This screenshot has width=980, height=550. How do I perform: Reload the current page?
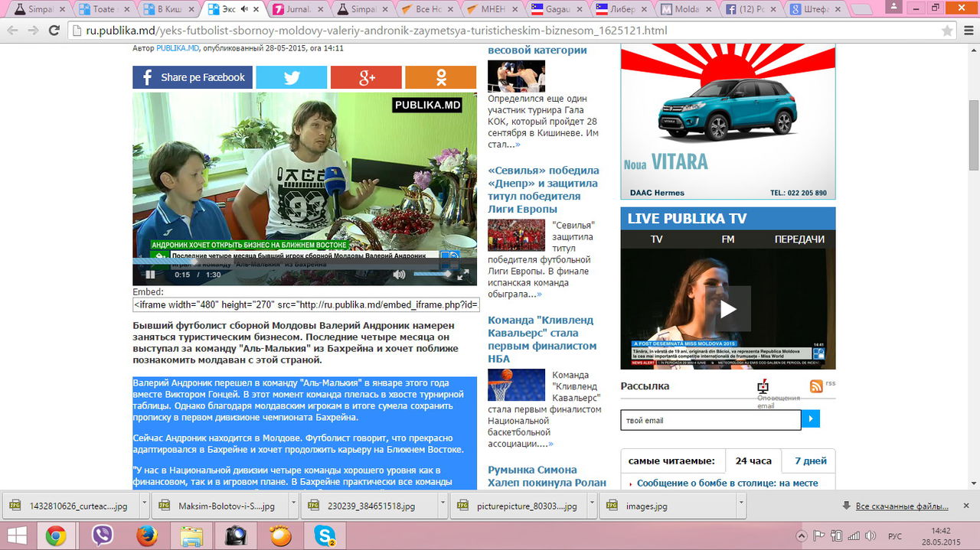(x=54, y=31)
